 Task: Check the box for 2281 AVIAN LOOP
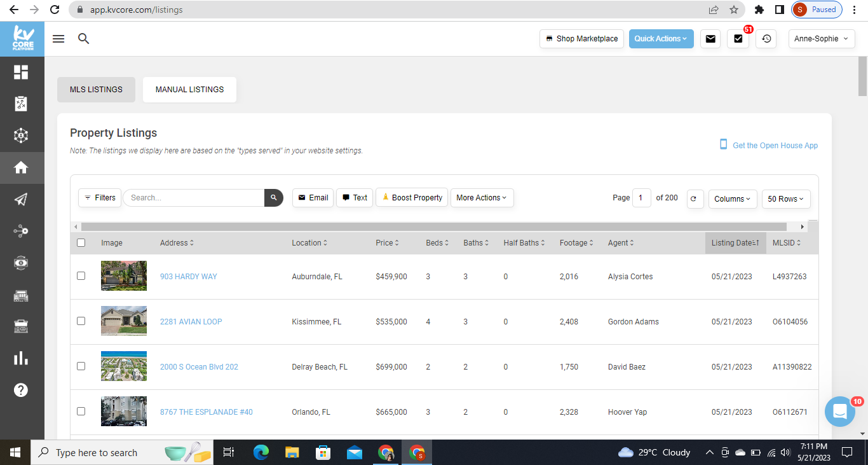pyautogui.click(x=81, y=321)
